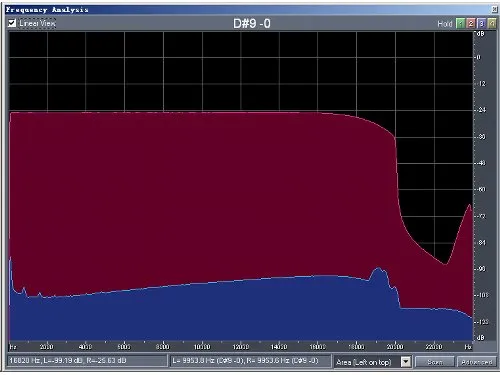500x375 pixels.
Task: Uncheck the Linear View checkbox
Action: [12, 23]
